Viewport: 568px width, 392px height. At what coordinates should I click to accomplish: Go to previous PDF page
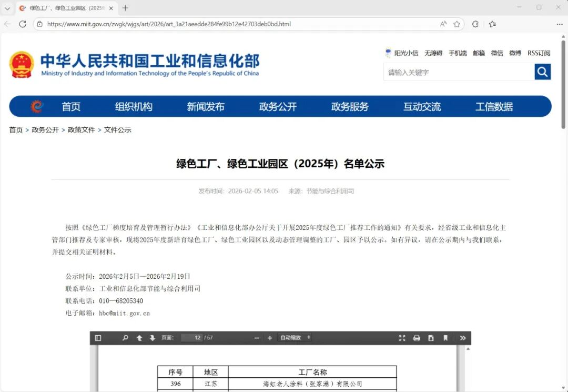point(139,338)
